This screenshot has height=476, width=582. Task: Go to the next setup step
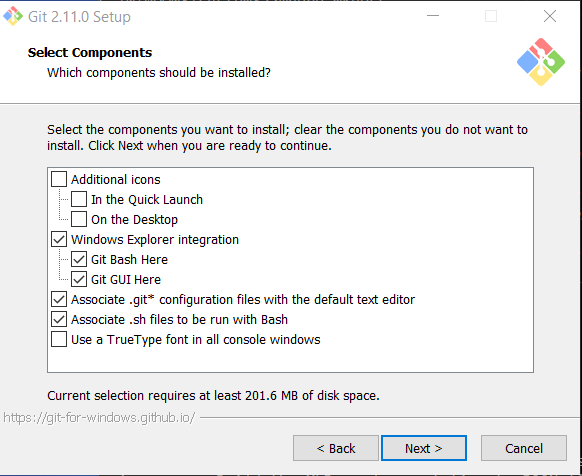click(x=424, y=448)
